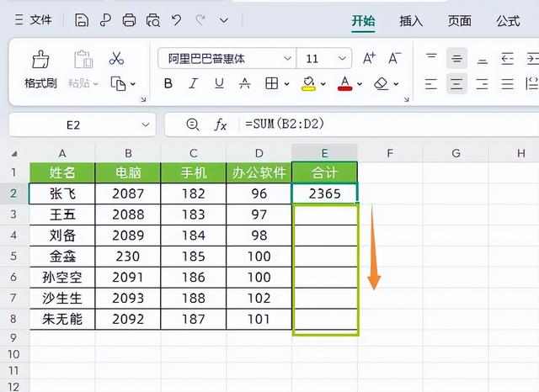Open the copy options dropdown arrow
539x392 pixels.
133,84
